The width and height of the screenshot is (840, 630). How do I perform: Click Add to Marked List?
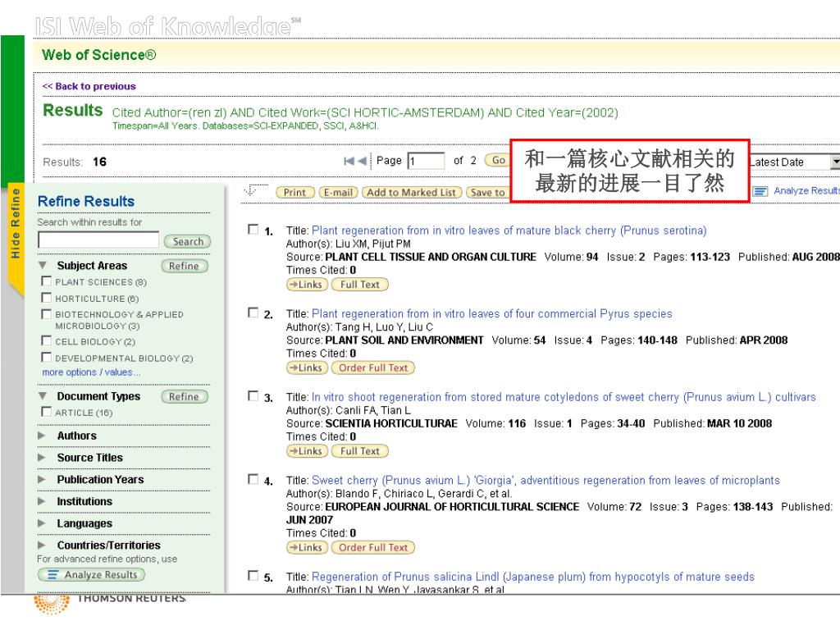412,192
